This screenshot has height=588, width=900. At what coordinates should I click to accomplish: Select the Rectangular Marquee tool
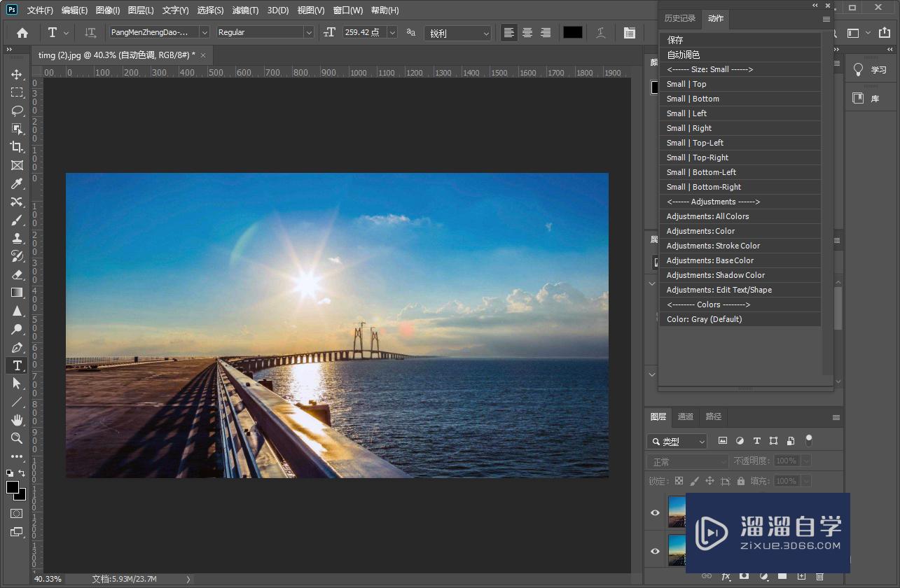pyautogui.click(x=17, y=92)
